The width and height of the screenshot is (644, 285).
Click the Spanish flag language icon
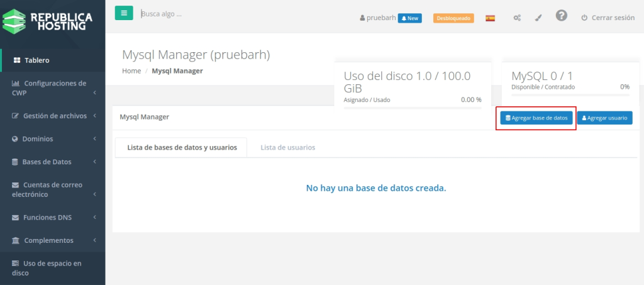coord(490,18)
